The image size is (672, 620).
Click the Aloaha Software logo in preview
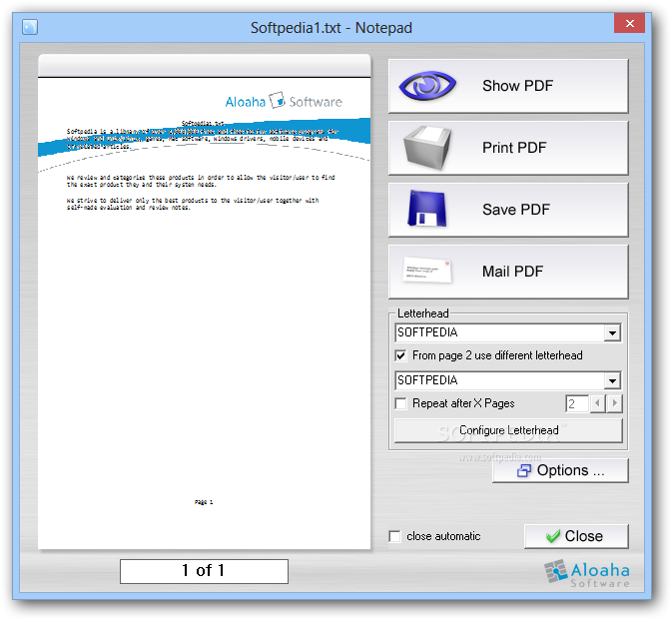coord(284,101)
